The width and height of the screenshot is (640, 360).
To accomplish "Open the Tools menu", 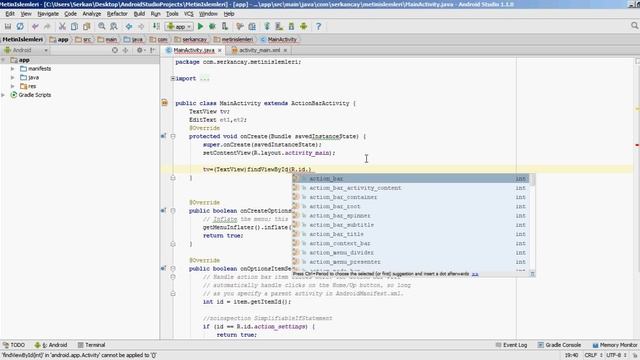I will (x=172, y=14).
